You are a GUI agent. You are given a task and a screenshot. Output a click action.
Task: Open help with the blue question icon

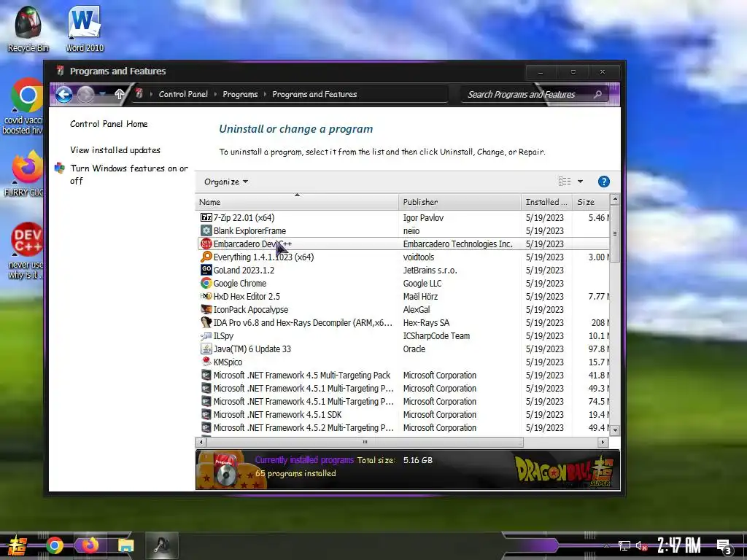[x=603, y=182]
